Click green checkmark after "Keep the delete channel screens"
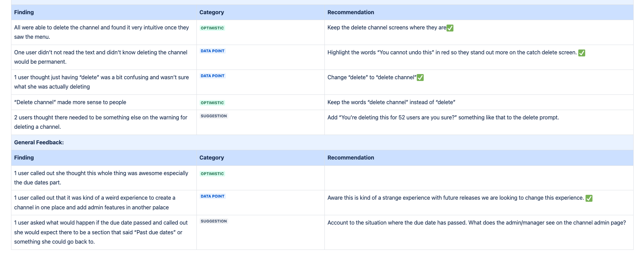Viewport: 644px width, 254px height. click(450, 28)
